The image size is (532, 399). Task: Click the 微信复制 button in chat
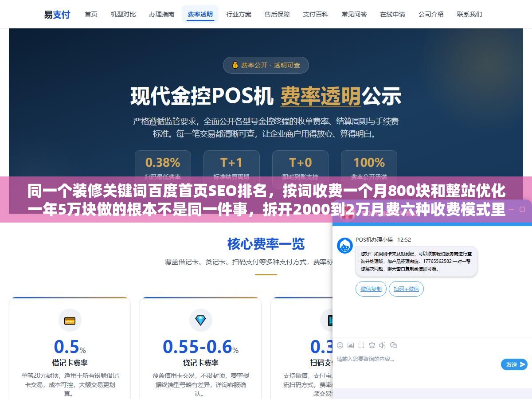[371, 289]
